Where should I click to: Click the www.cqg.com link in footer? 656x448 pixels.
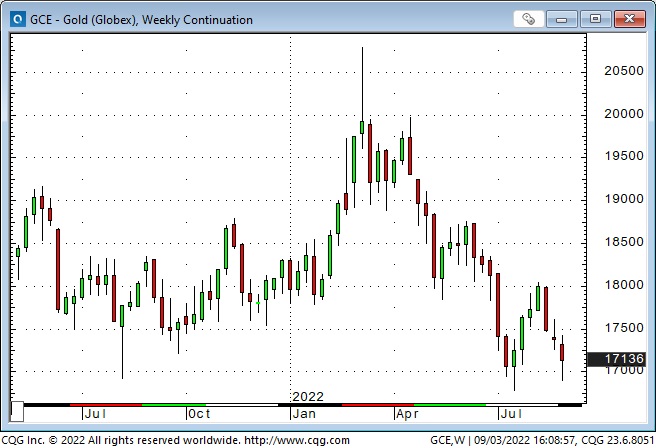(x=297, y=440)
